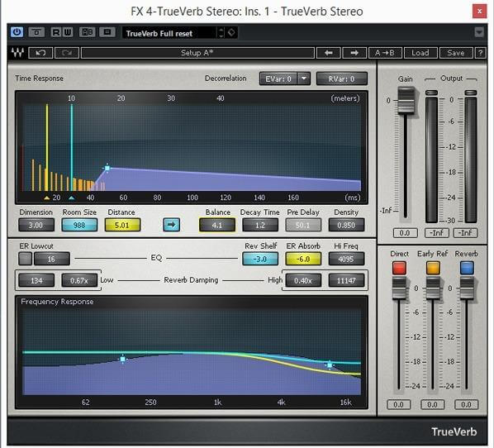This screenshot has width=494, height=448.
Task: Click the Reverb level fader handle
Action: 467,288
